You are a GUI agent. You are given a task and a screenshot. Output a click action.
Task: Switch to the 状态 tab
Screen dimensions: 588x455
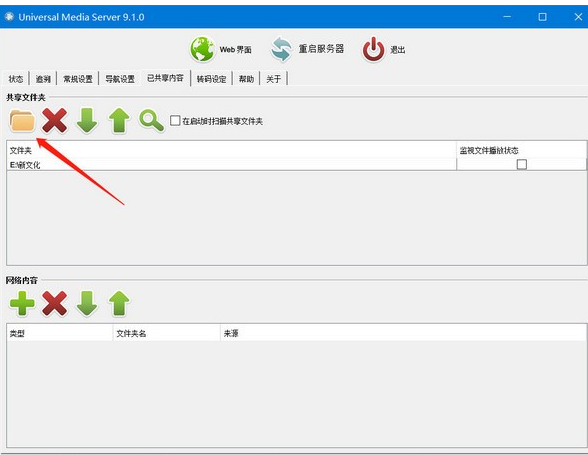tap(16, 79)
